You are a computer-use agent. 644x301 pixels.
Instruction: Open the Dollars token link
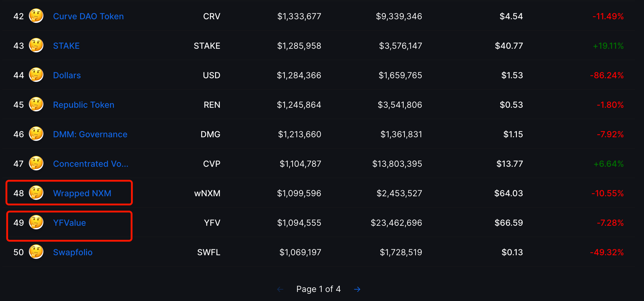67,75
